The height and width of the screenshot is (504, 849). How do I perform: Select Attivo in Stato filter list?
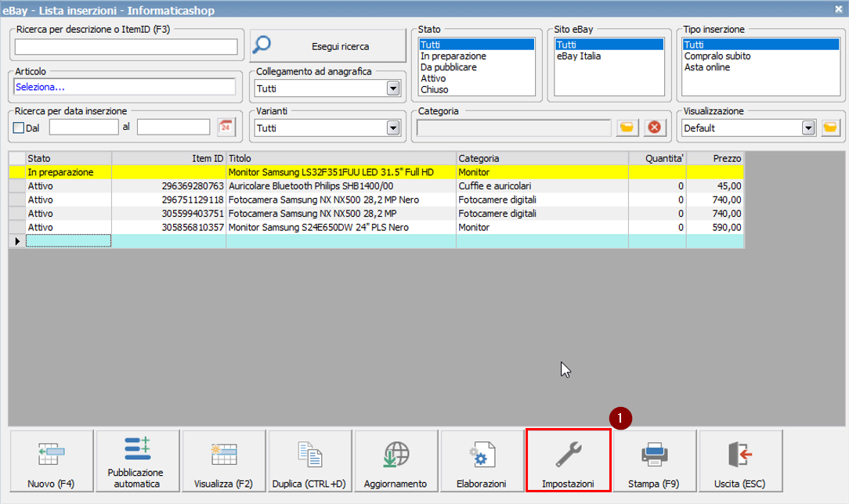coord(476,78)
